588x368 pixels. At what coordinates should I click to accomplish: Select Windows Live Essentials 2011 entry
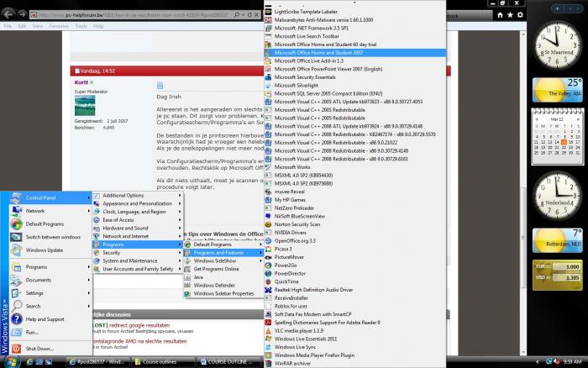coord(354,339)
